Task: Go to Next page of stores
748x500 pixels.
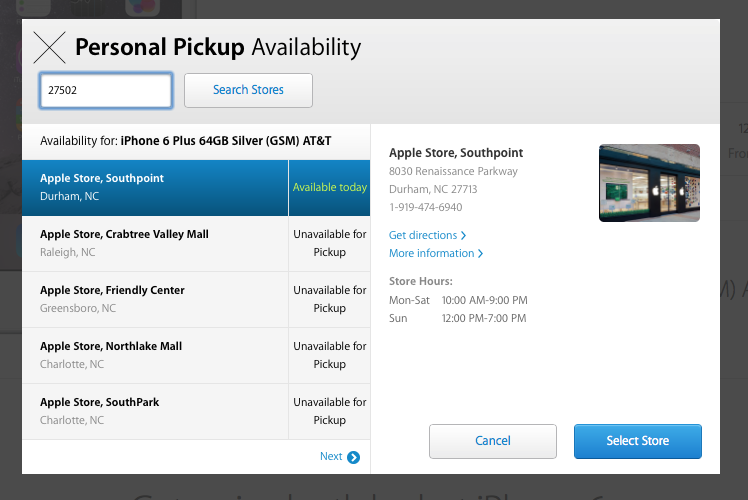Action: tap(331, 457)
